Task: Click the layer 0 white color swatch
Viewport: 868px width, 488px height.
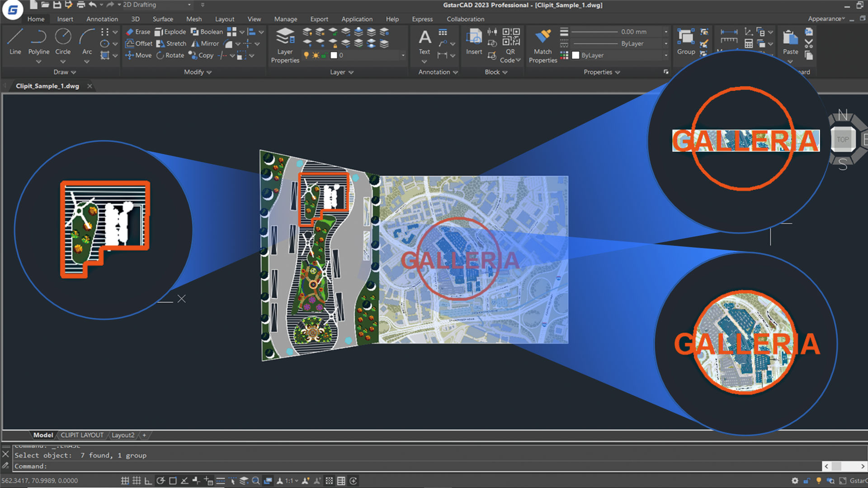Action: coord(334,55)
